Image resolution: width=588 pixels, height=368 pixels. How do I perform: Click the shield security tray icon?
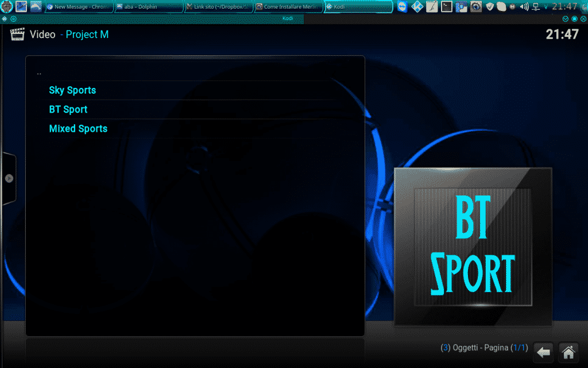coord(489,6)
